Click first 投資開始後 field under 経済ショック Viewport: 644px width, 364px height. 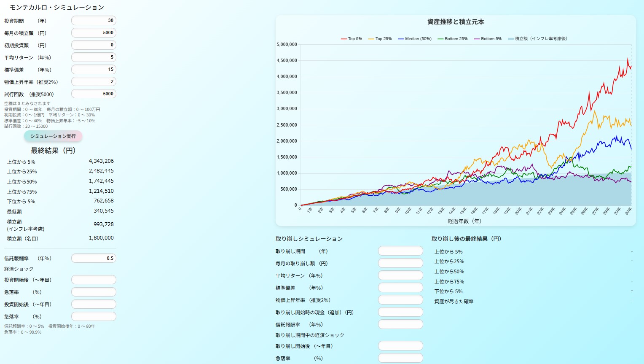pyautogui.click(x=94, y=280)
